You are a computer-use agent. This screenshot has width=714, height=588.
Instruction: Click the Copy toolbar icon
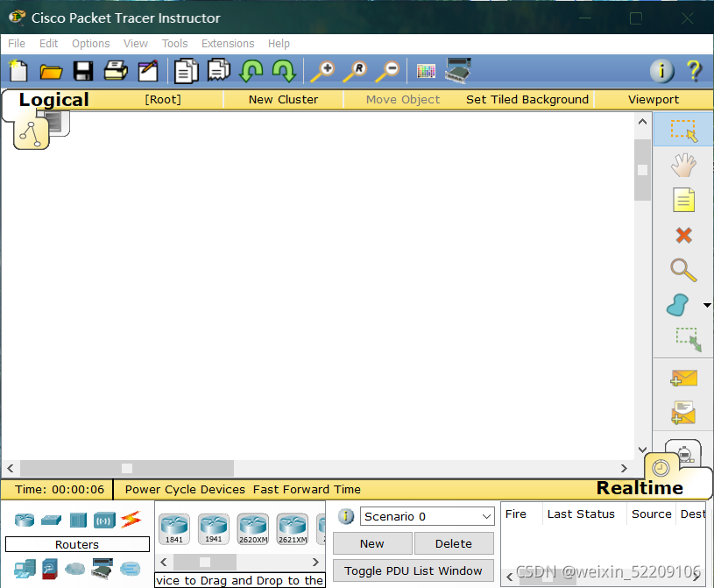click(x=187, y=71)
